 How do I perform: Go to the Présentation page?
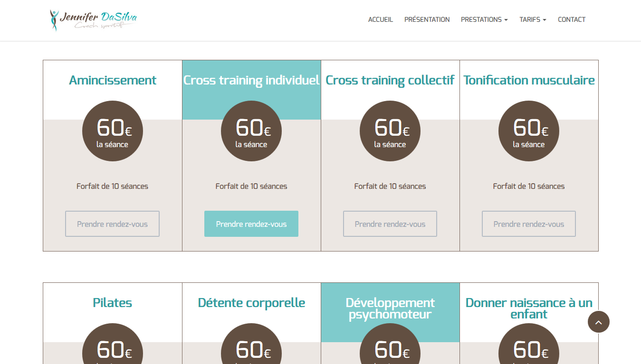click(427, 19)
